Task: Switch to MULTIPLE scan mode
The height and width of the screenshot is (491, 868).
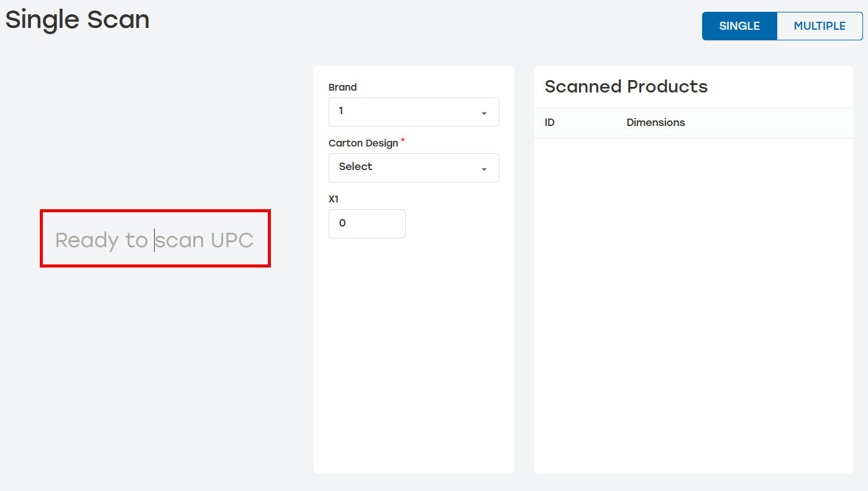Action: pos(820,26)
